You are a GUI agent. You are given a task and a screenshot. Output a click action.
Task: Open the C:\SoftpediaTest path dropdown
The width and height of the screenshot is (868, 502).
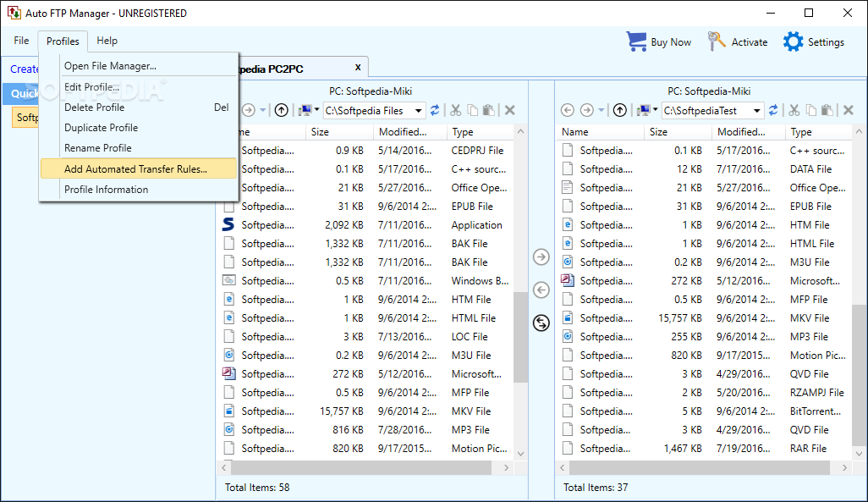(756, 111)
